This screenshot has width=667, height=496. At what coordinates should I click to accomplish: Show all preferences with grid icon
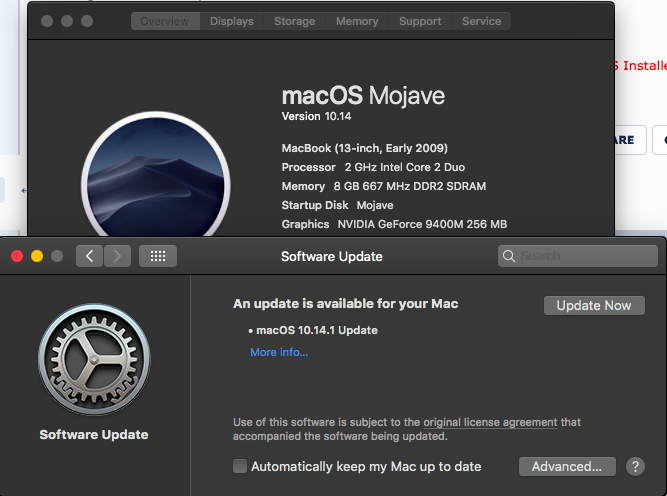(158, 256)
